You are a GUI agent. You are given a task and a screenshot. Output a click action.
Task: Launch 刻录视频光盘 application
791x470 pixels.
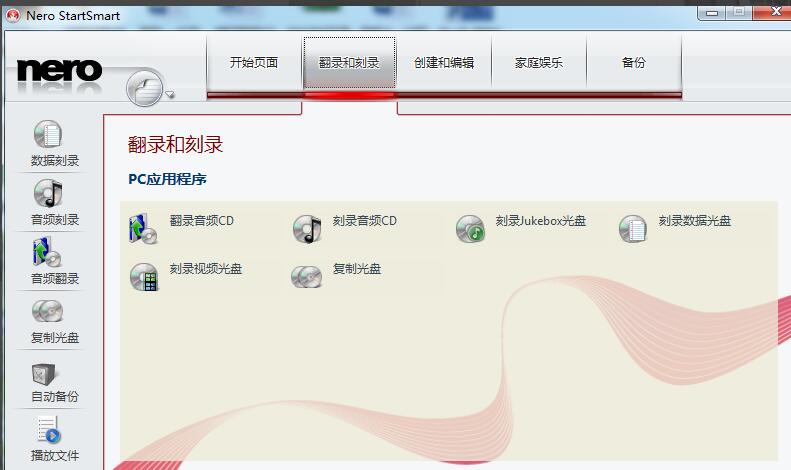(x=204, y=270)
